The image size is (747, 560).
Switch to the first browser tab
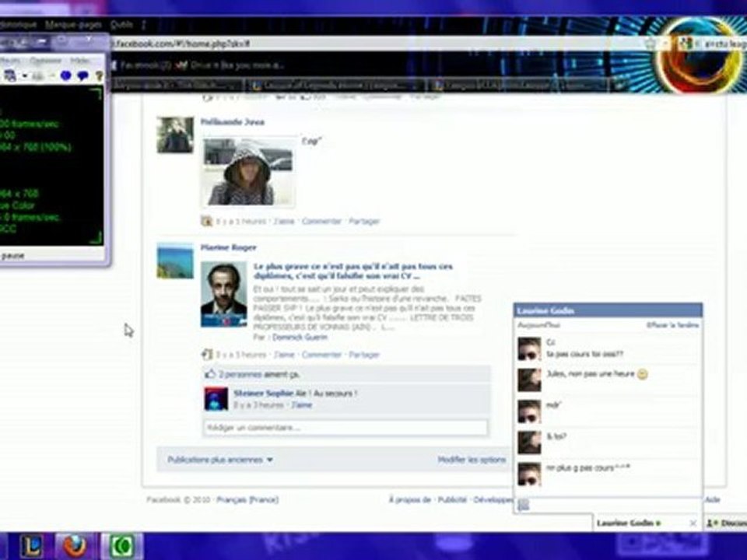coord(177,86)
